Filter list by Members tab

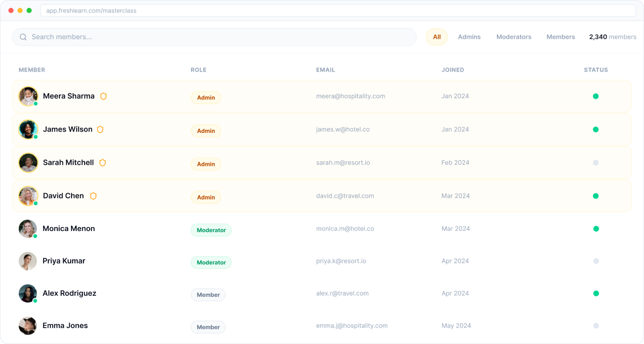(561, 37)
